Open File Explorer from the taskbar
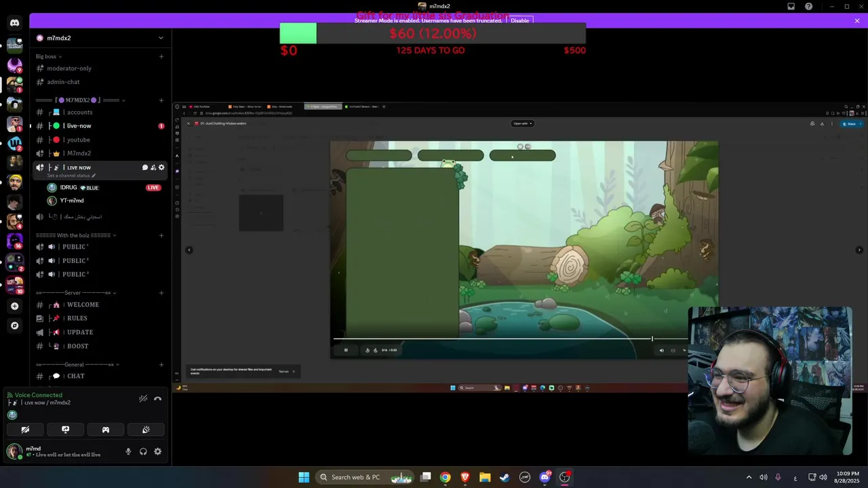Screen dimensions: 868x488 point(485,477)
